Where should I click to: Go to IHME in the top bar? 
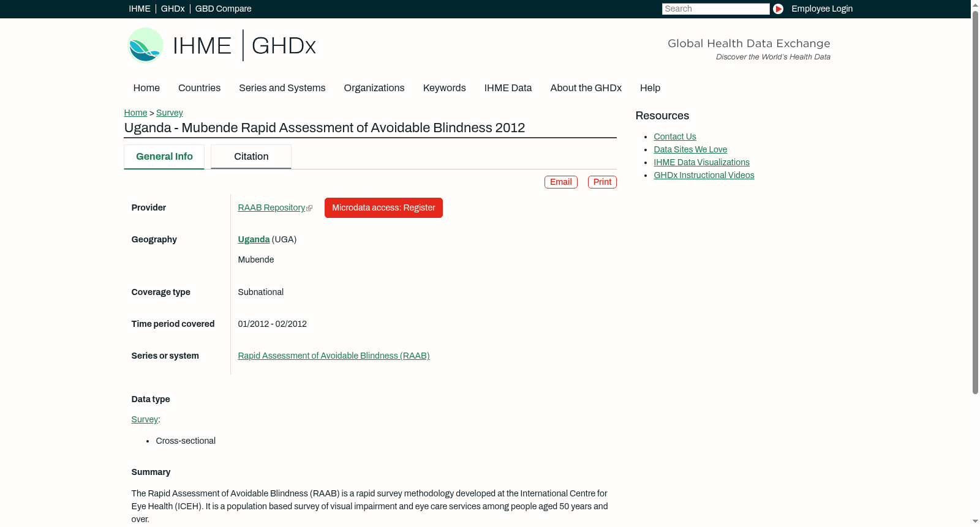click(x=140, y=9)
